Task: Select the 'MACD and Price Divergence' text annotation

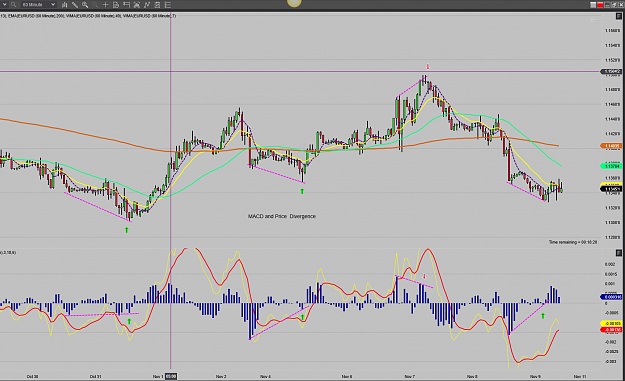Action: point(282,216)
